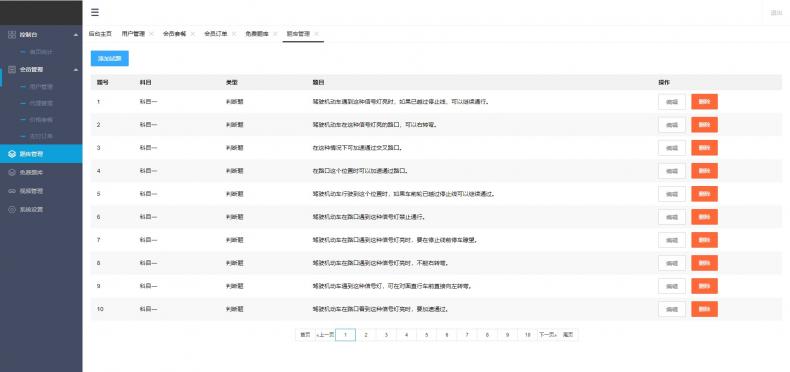790x372 pixels.
Task: Collapse the 控制台 sidebar group arrow
Action: point(76,35)
